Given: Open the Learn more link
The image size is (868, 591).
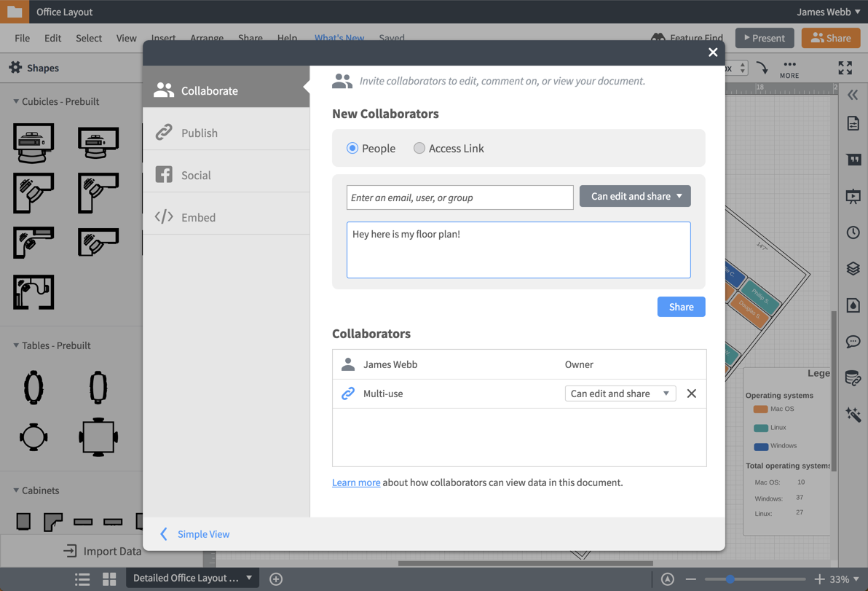Looking at the screenshot, I should [356, 482].
